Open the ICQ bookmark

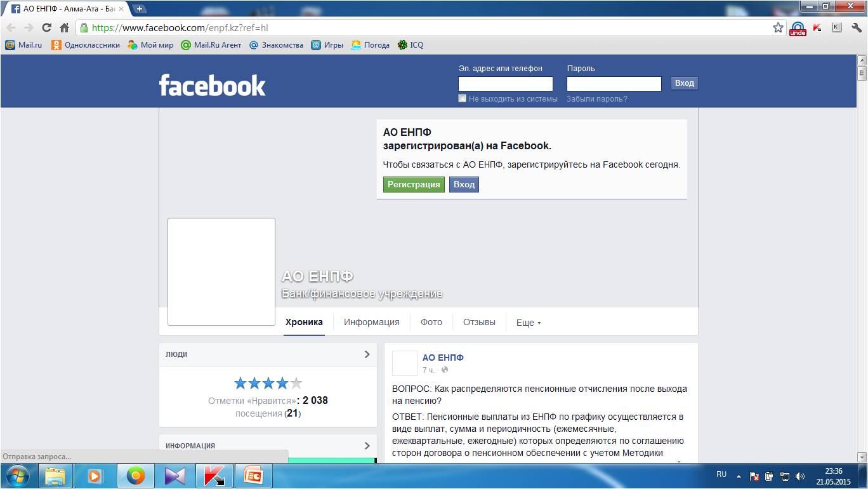tap(411, 45)
